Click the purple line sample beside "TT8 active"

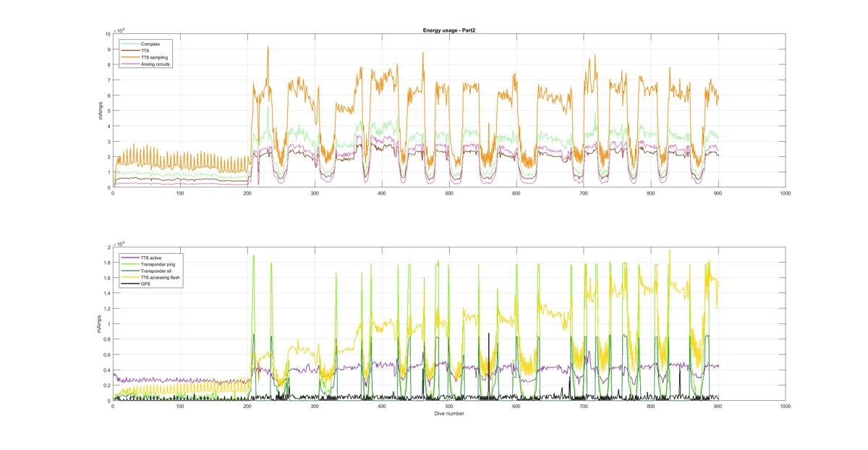click(x=131, y=258)
